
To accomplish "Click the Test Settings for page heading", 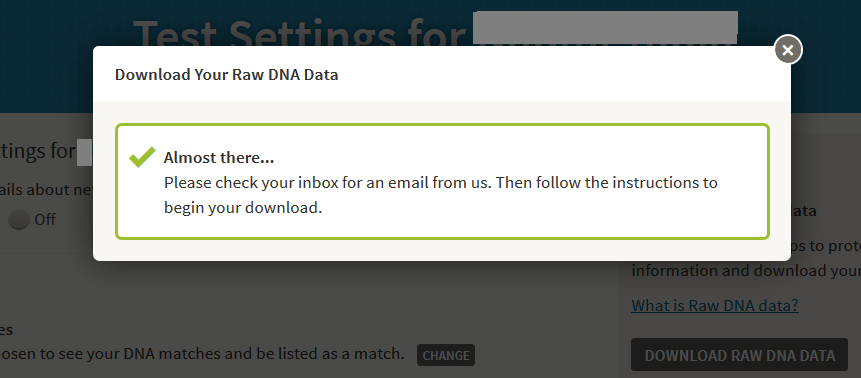I will (x=301, y=33).
